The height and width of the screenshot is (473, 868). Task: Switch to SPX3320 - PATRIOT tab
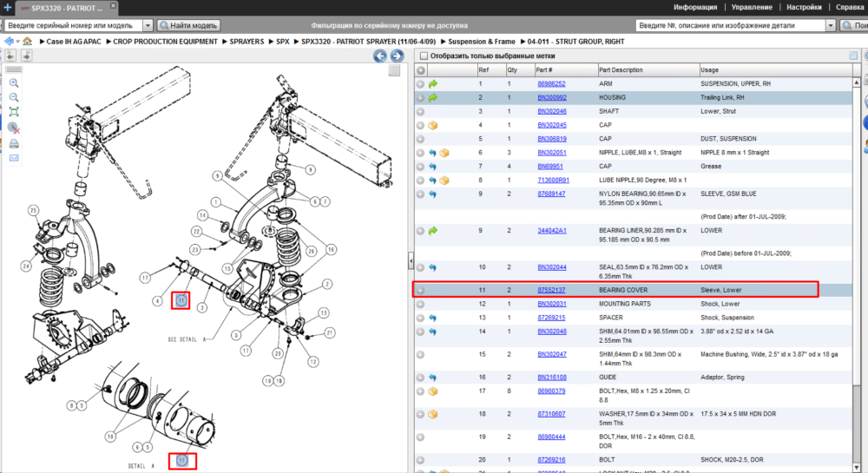[x=67, y=8]
